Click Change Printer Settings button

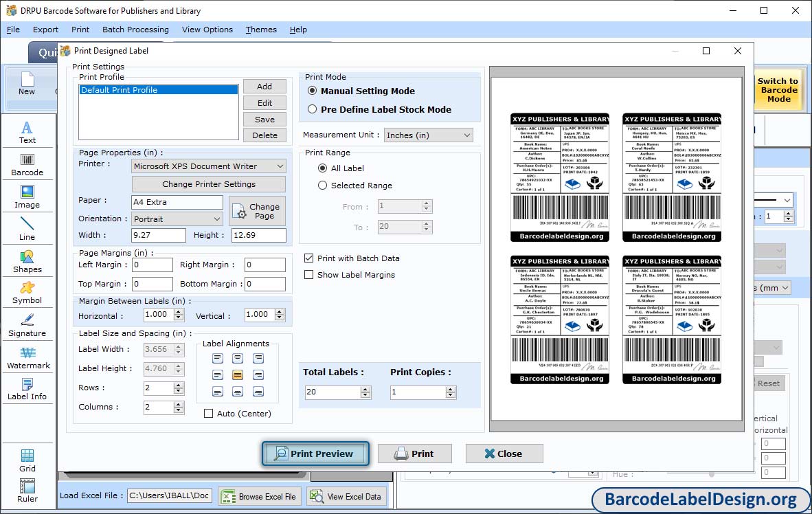[209, 184]
